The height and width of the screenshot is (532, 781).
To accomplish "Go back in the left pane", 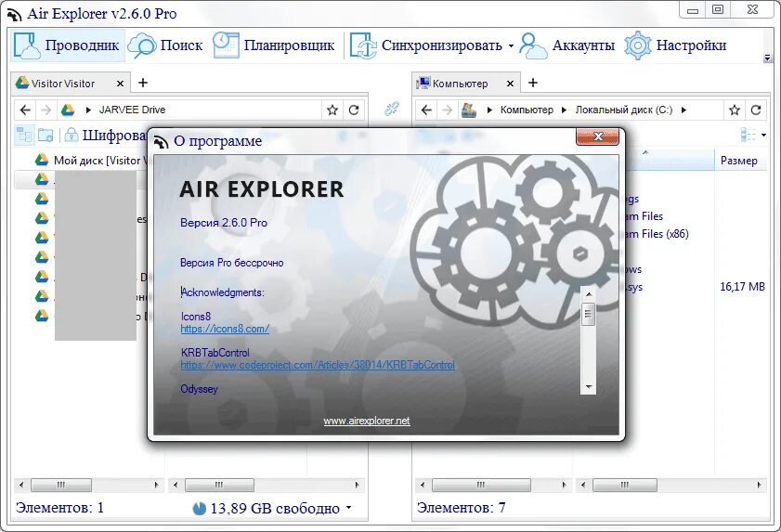I will pyautogui.click(x=25, y=110).
